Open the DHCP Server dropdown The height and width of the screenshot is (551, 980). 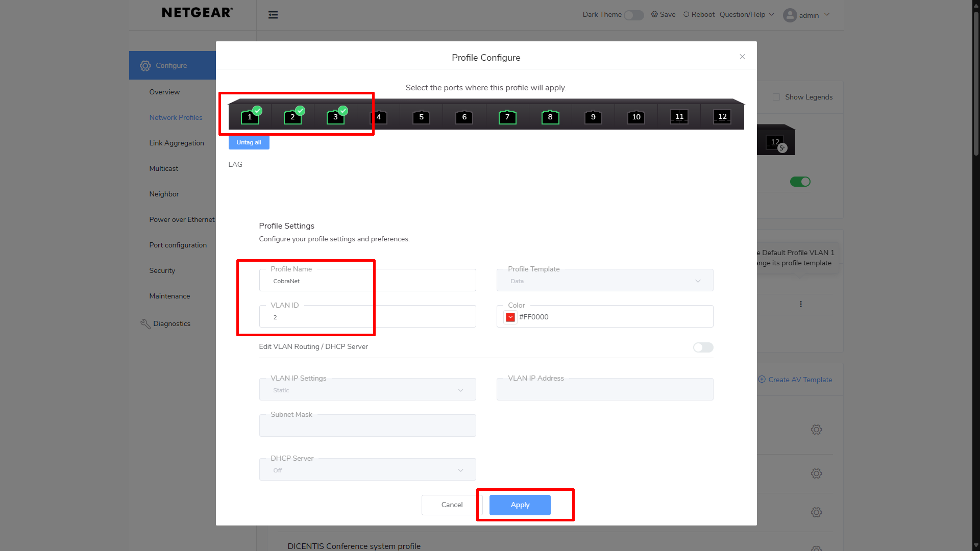367,470
